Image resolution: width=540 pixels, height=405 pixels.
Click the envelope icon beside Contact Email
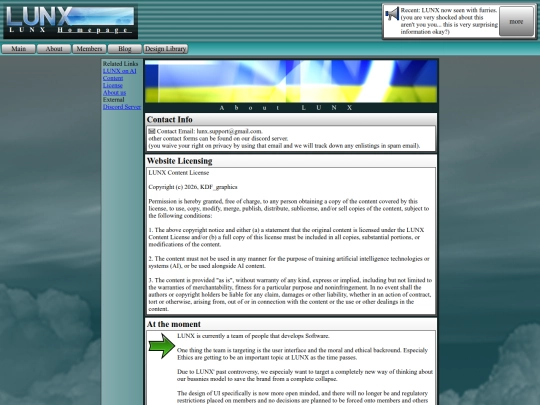coord(152,131)
